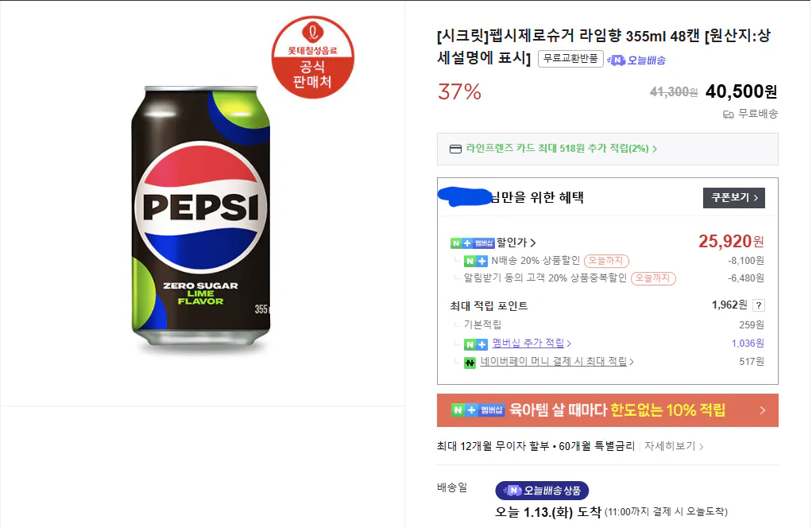Click the truck icon next to 무료배송

729,114
